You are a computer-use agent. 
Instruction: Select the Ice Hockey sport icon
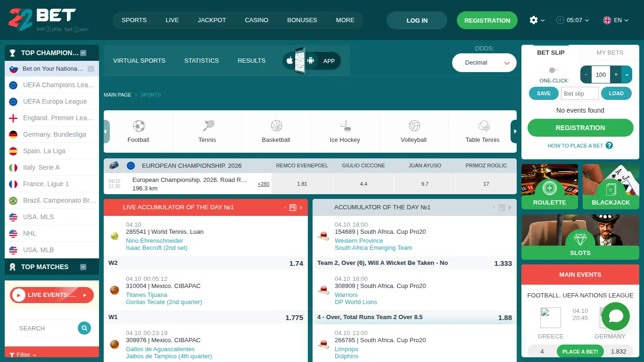pos(345,132)
